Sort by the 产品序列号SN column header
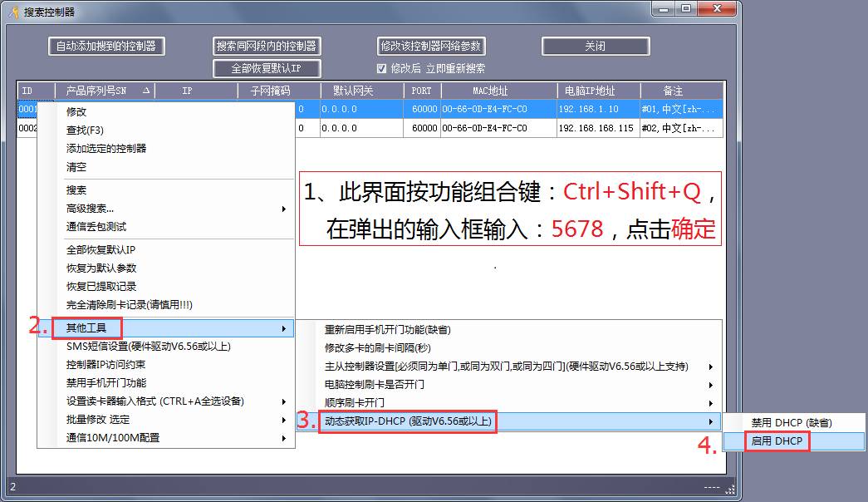The image size is (868, 502). [x=104, y=91]
